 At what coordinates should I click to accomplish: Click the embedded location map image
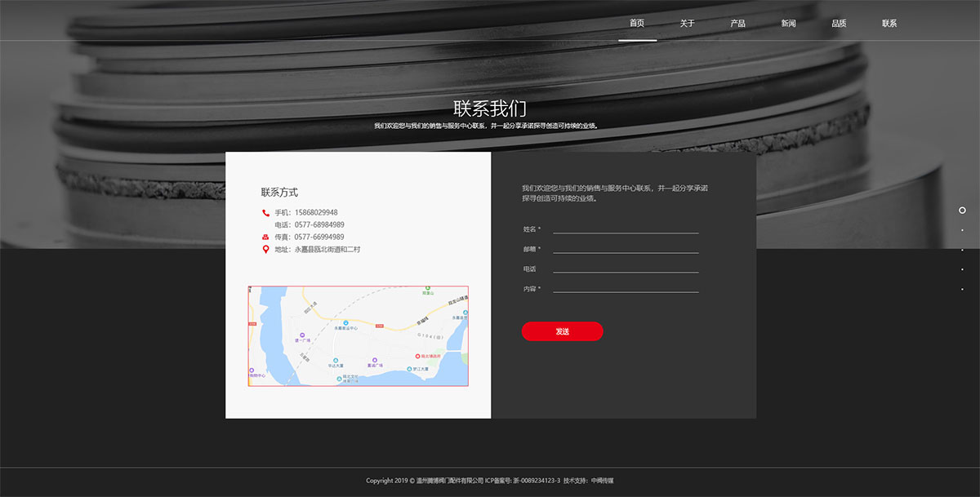(358, 335)
